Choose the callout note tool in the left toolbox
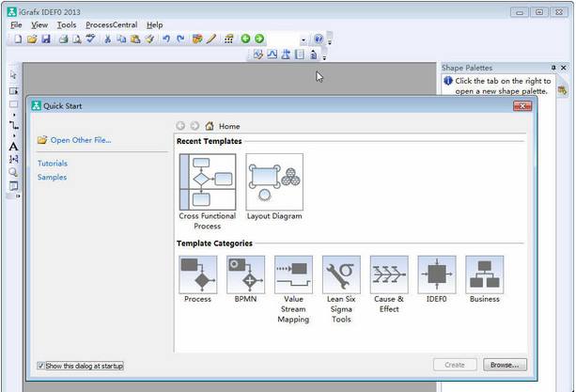 (x=13, y=185)
